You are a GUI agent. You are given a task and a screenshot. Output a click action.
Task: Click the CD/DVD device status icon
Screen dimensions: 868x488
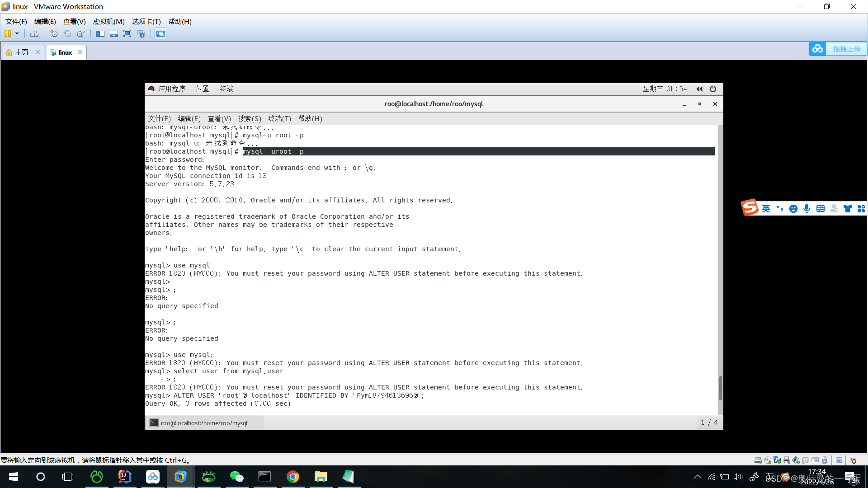pyautogui.click(x=768, y=460)
